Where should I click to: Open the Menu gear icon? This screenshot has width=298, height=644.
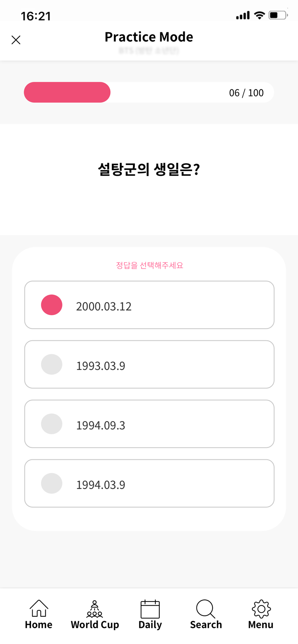pyautogui.click(x=261, y=609)
